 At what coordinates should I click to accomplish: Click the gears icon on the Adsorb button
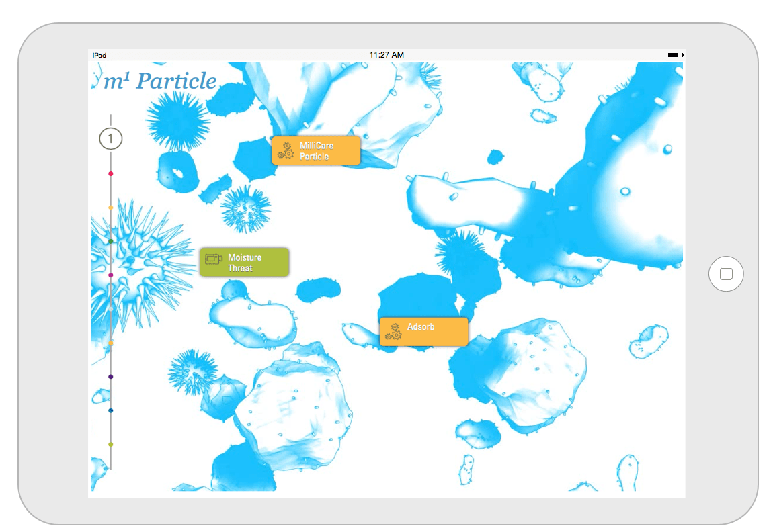point(392,331)
